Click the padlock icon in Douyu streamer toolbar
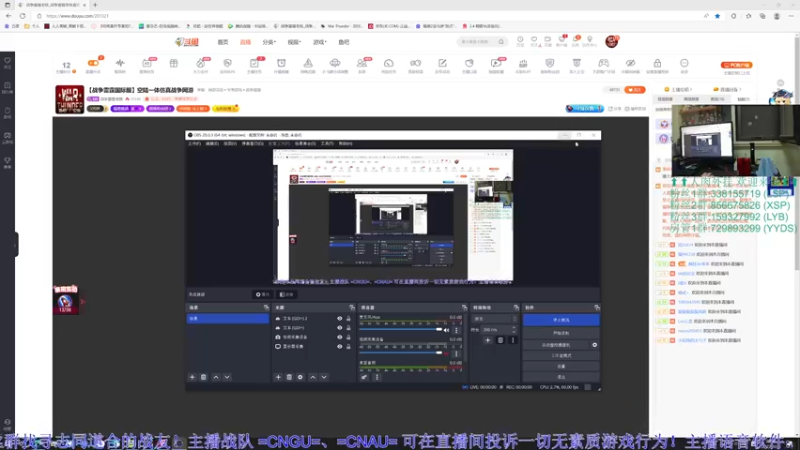Viewport: 800px width, 450px height. 657,64
